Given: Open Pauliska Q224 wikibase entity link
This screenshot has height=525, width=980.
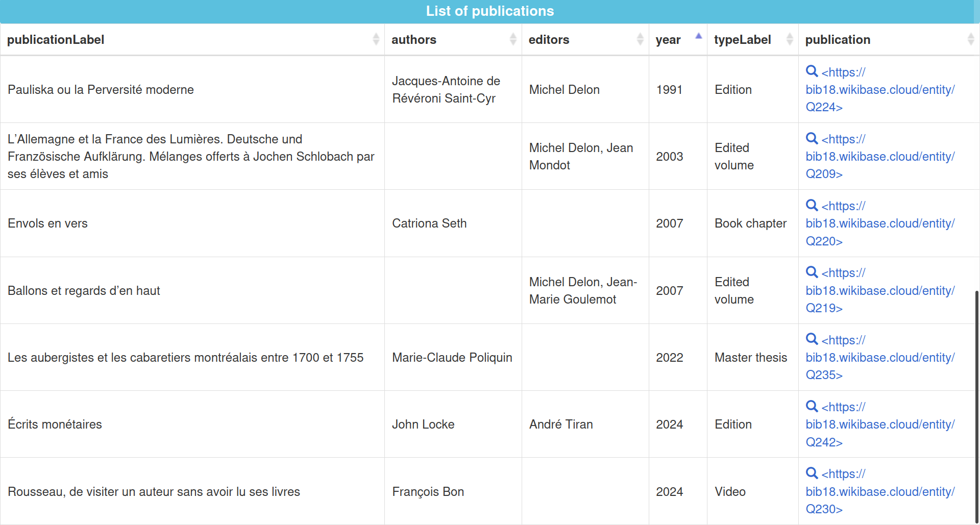Looking at the screenshot, I should pos(880,90).
